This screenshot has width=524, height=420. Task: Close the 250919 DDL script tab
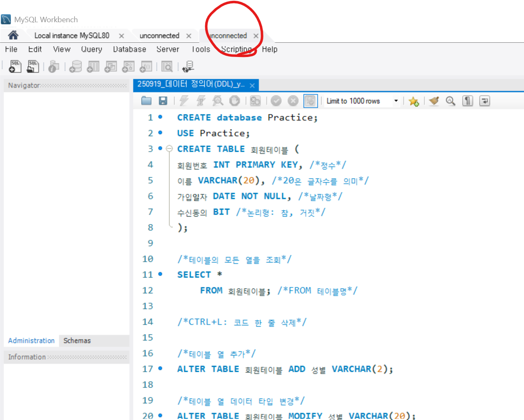pyautogui.click(x=252, y=86)
